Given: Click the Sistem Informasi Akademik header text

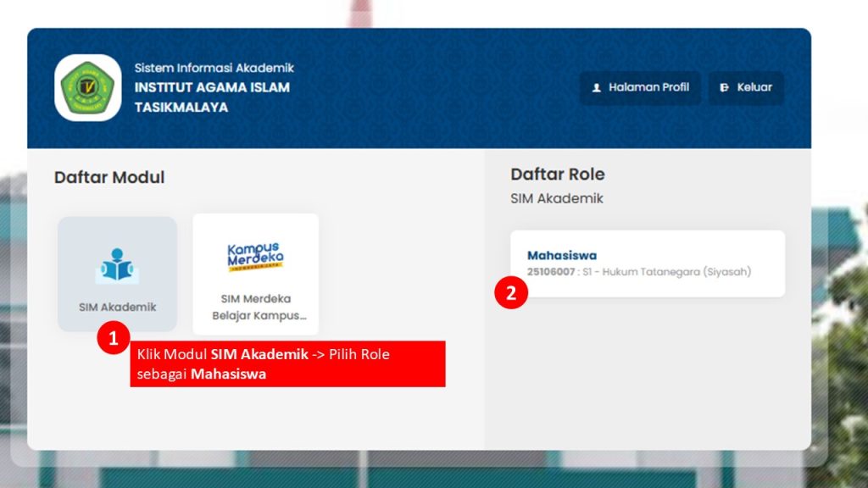Looking at the screenshot, I should 214,68.
